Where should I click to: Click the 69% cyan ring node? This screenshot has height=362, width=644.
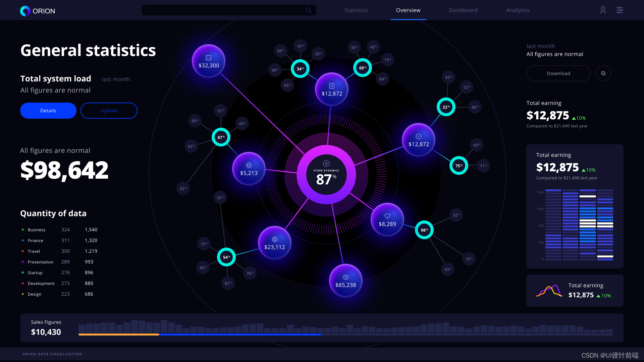[362, 68]
